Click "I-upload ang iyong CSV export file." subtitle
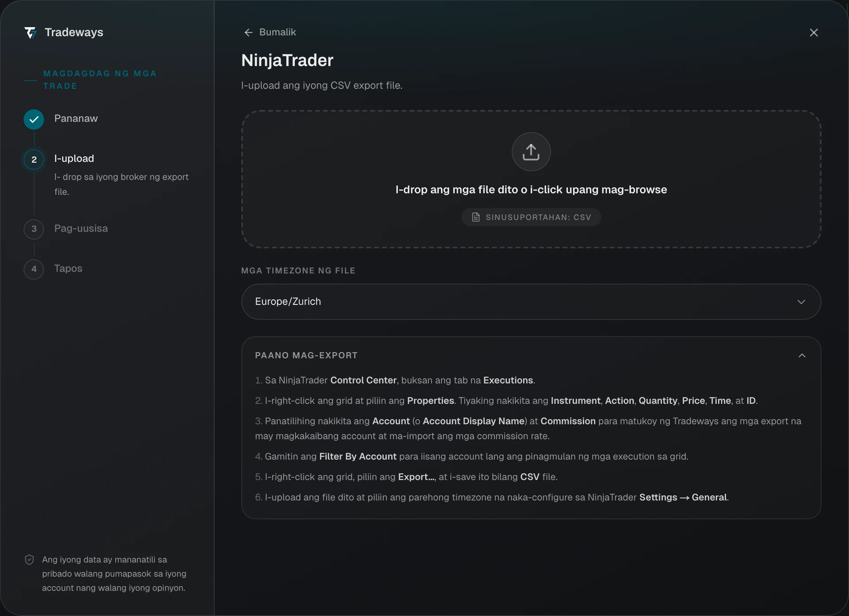This screenshot has height=616, width=849. pyautogui.click(x=322, y=85)
